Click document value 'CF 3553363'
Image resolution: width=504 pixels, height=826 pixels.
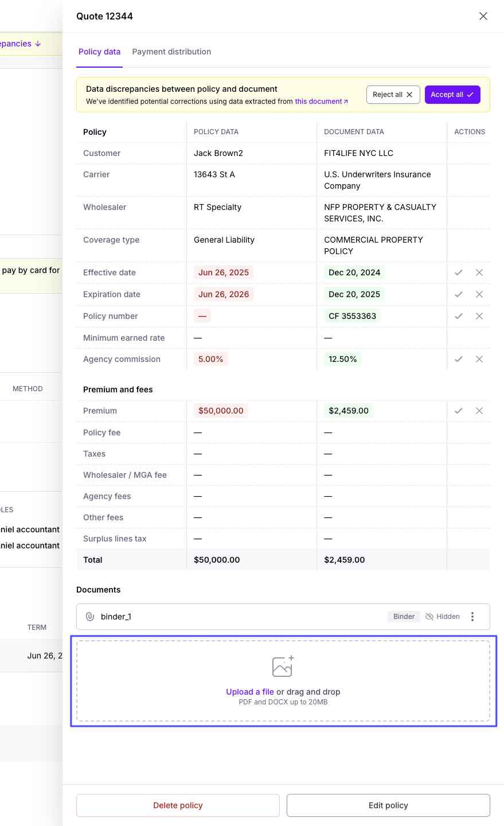[x=353, y=316]
